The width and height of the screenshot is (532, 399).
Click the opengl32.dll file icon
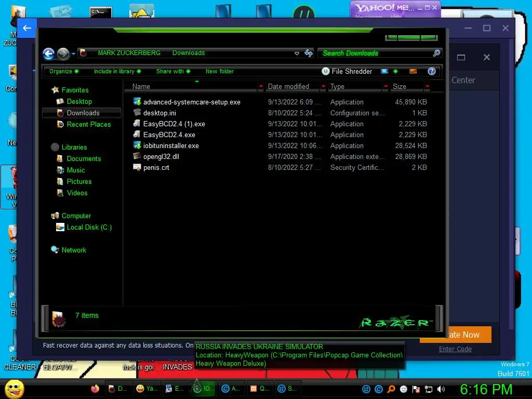(137, 156)
